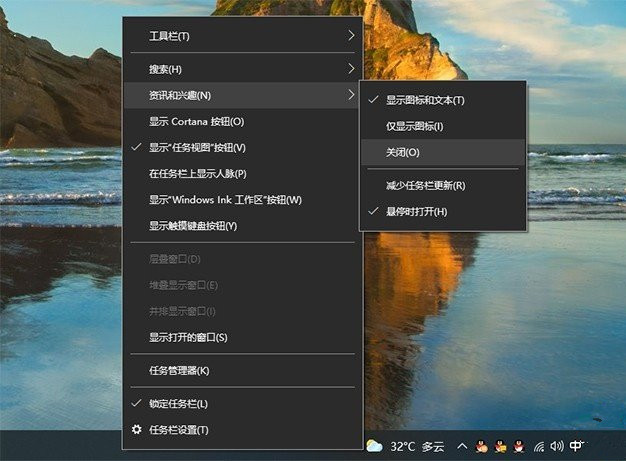Image resolution: width=626 pixels, height=461 pixels.
Task: Click 减少任务栏更新(R) entry
Action: coord(425,185)
